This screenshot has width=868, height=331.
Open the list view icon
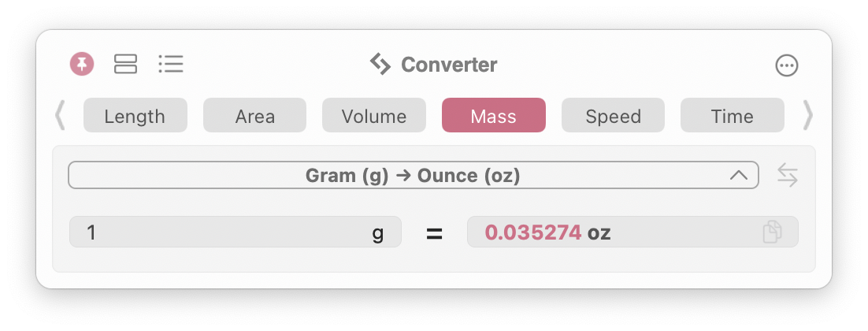(x=170, y=64)
